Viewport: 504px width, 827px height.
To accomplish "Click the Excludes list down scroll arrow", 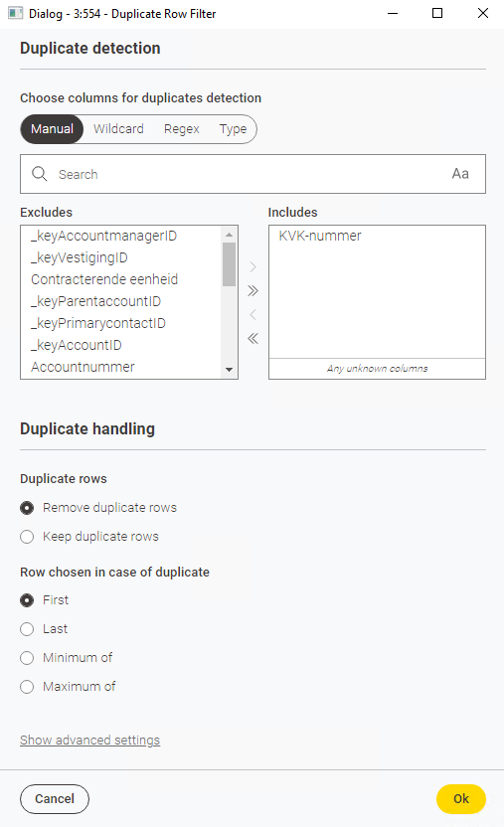I will pos(229,370).
